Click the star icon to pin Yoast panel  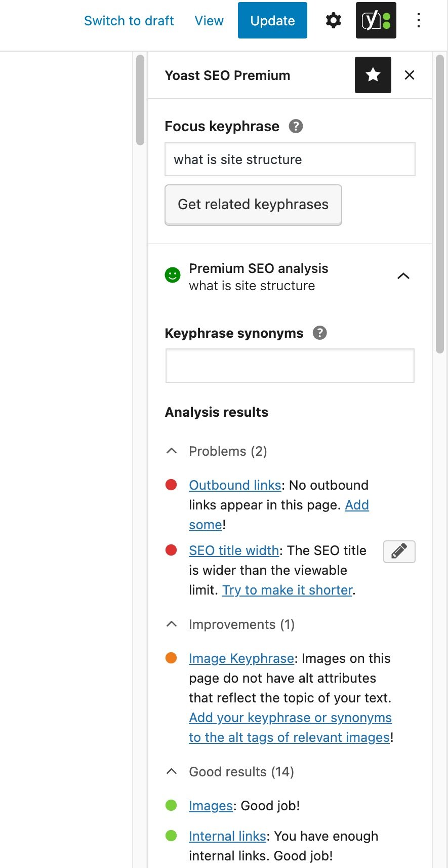click(373, 75)
